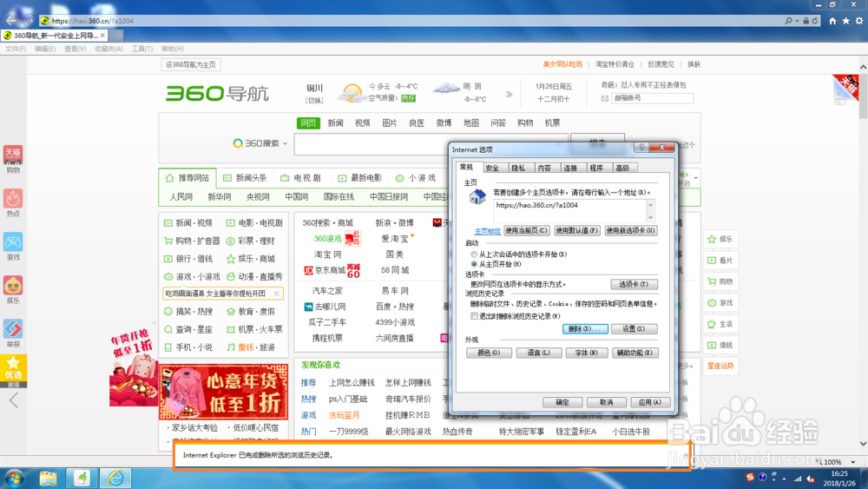868x489 pixels.
Task: Click 应用(A) button
Action: click(x=650, y=403)
